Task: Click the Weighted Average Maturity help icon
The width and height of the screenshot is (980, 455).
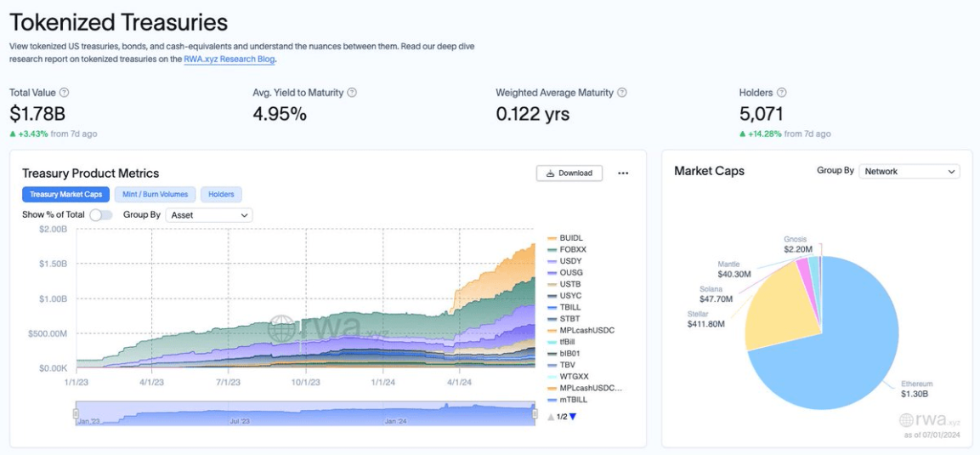Action: pos(622,93)
